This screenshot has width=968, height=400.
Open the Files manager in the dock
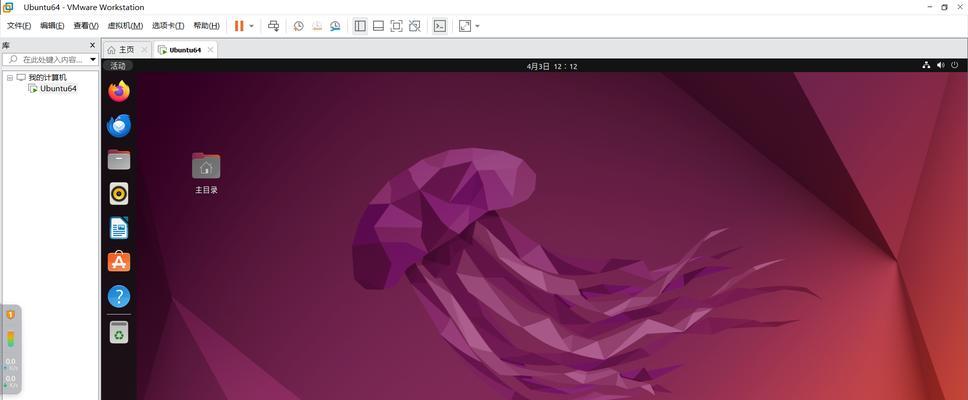click(x=119, y=159)
